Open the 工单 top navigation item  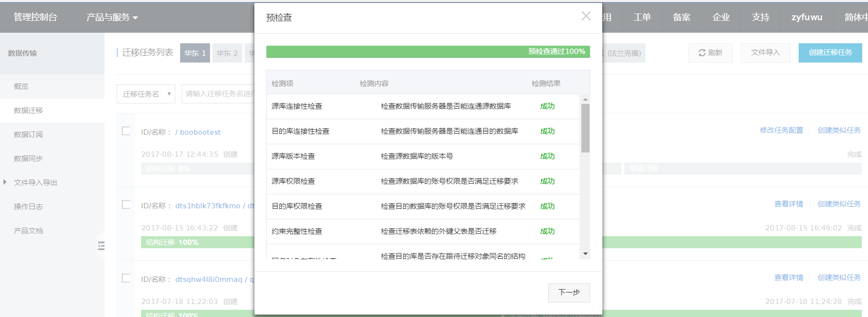[x=642, y=17]
